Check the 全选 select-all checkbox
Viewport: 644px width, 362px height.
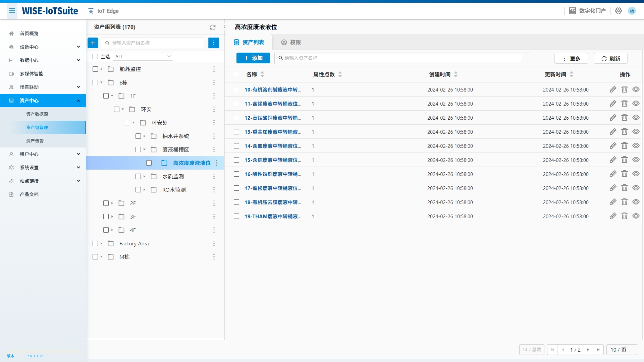coord(95,56)
